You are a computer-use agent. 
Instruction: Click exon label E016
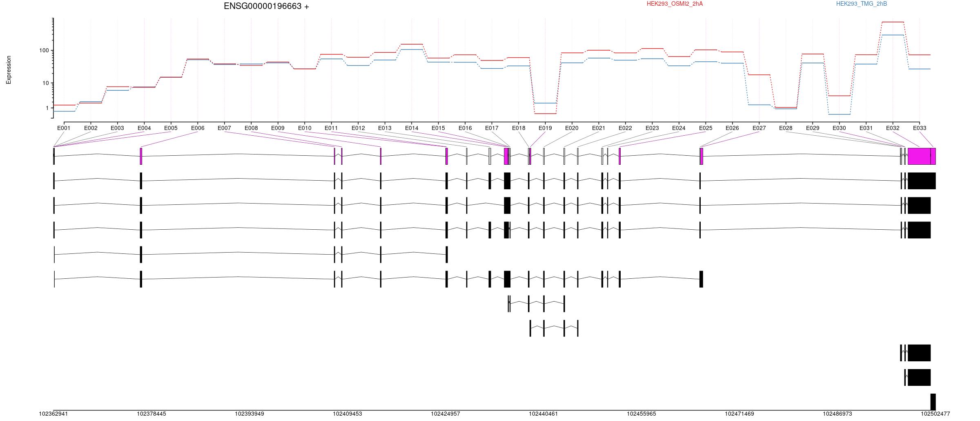point(465,128)
